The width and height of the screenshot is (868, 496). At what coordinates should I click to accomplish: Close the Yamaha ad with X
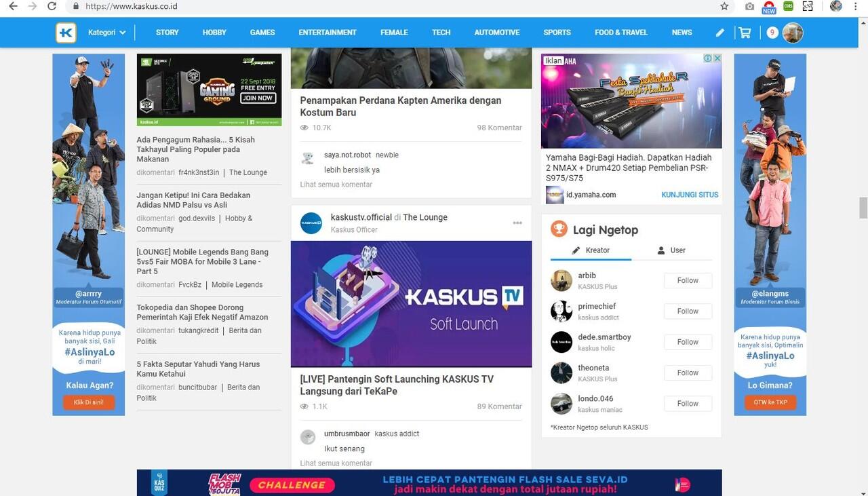coord(717,59)
